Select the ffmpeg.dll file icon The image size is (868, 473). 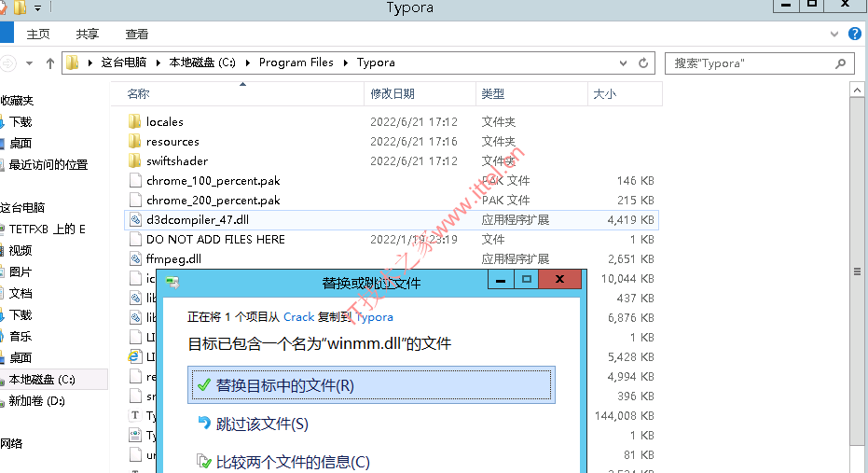tap(135, 258)
